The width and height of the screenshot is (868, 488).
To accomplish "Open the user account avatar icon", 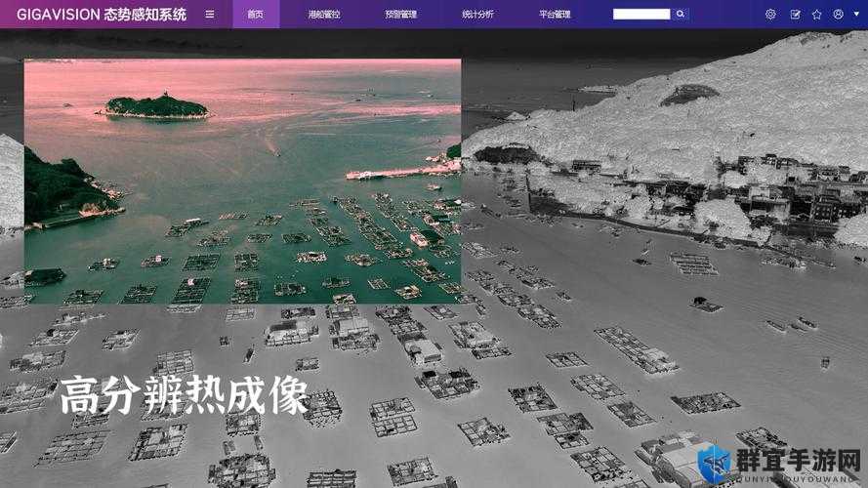I will tap(838, 15).
